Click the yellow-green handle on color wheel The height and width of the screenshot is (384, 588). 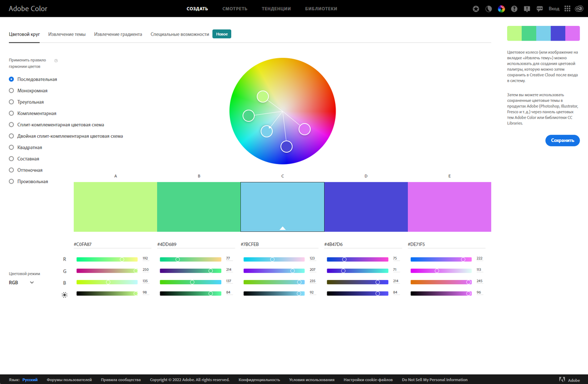[263, 96]
